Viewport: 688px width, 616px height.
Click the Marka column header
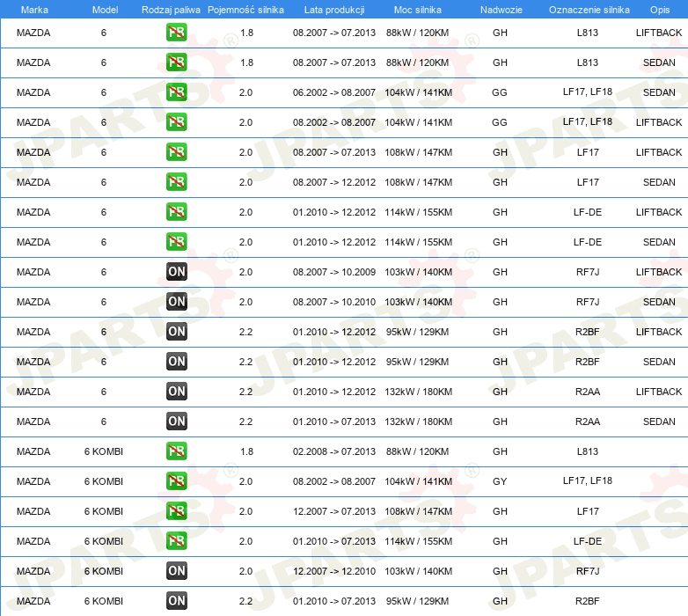tap(34, 10)
